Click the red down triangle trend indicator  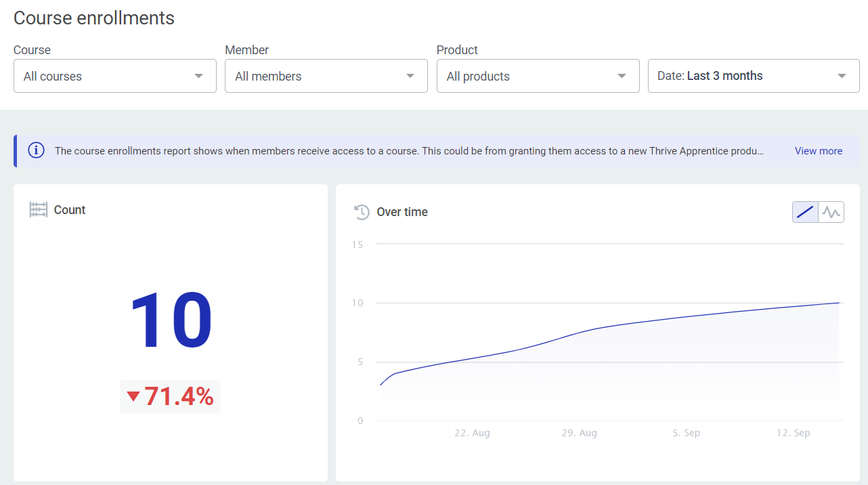tap(133, 397)
